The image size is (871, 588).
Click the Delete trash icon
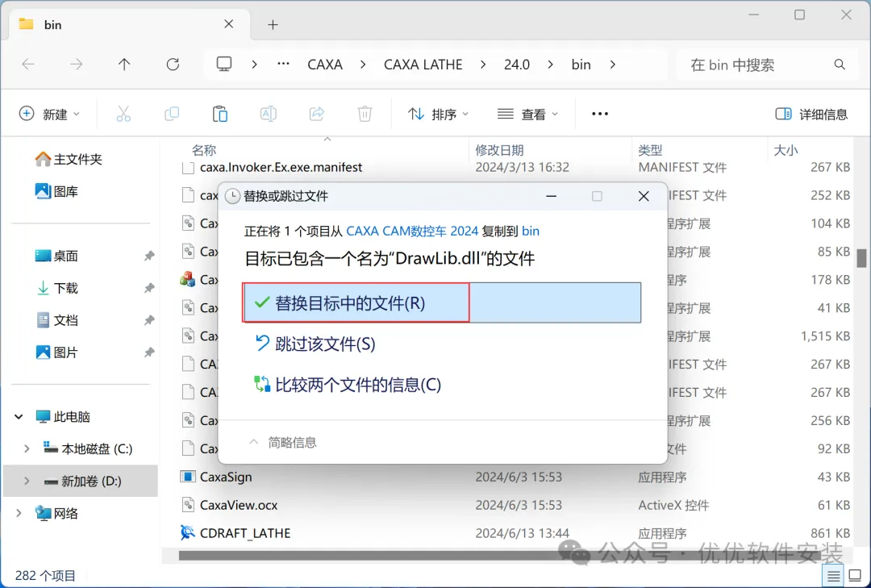(x=365, y=114)
